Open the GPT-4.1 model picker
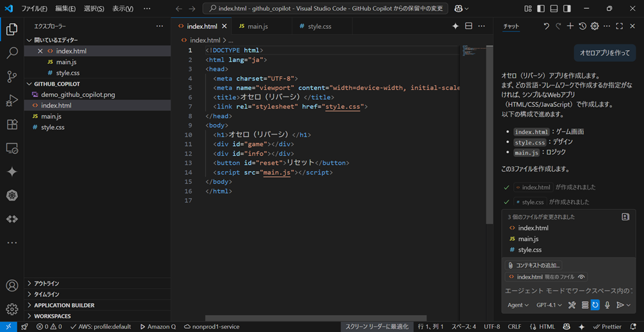This screenshot has width=644, height=332. coord(551,305)
